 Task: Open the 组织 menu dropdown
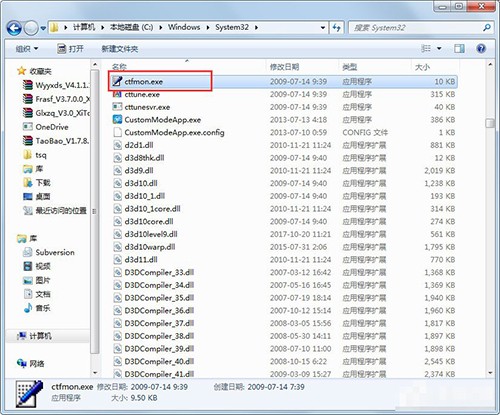(27, 49)
